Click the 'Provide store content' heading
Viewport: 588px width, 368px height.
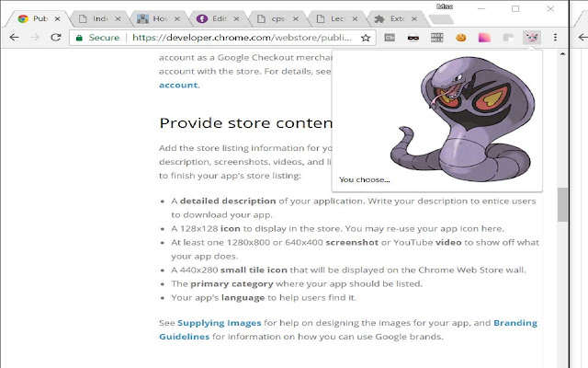pos(245,123)
